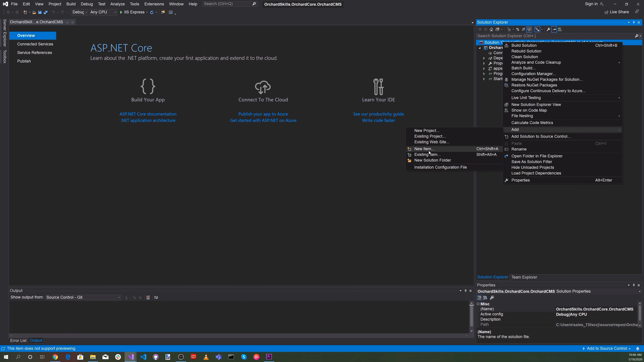
Task: Click Live Share button
Action: click(x=616, y=12)
